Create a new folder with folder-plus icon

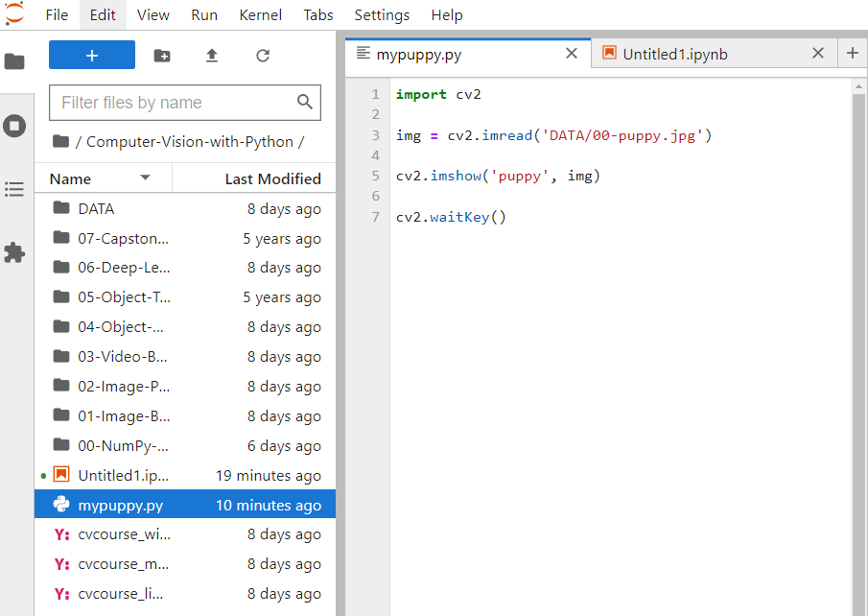(x=162, y=56)
